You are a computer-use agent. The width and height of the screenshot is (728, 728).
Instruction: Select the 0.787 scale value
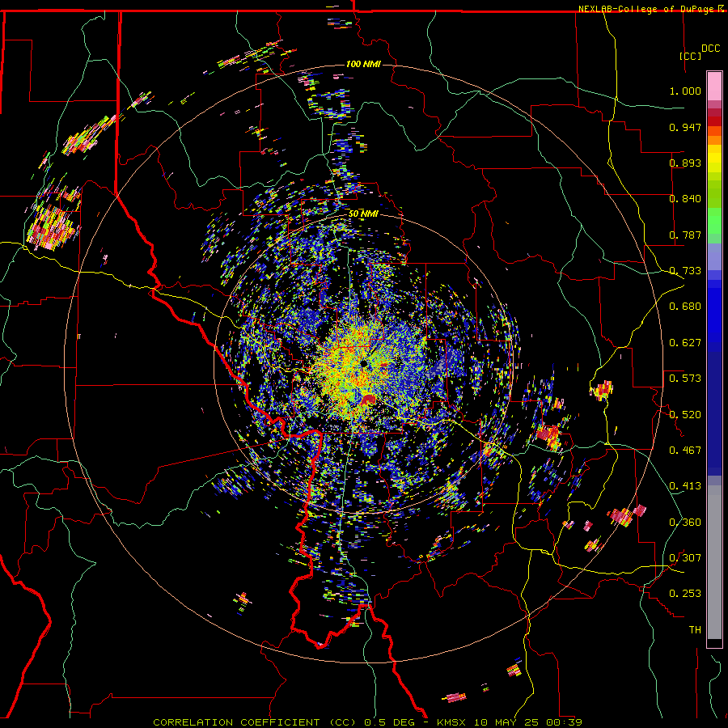(x=685, y=235)
